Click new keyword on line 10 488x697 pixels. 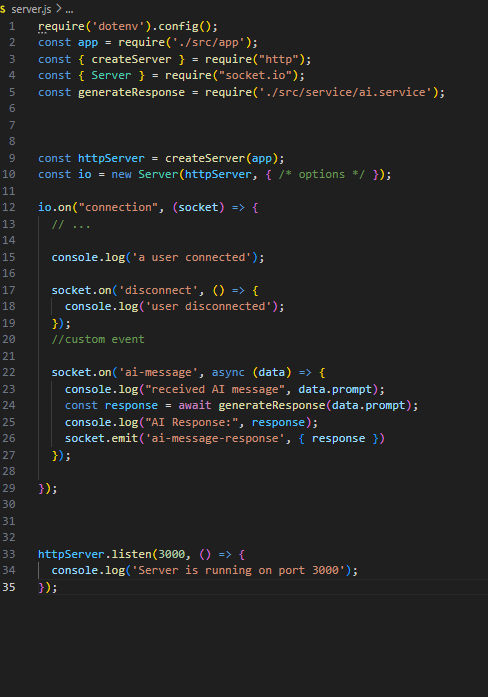click(121, 174)
